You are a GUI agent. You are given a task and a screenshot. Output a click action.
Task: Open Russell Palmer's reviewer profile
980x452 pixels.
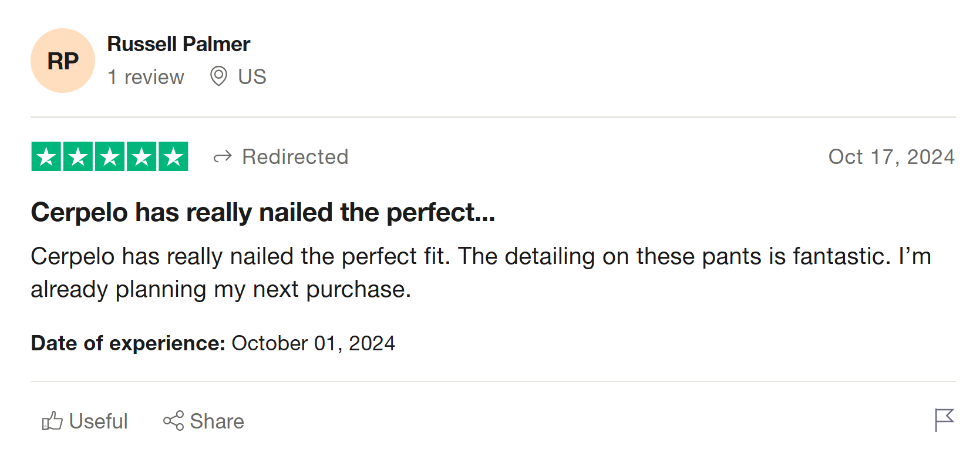click(179, 44)
